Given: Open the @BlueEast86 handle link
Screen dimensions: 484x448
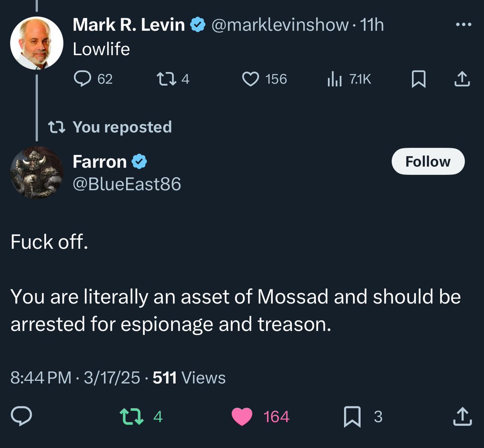Looking at the screenshot, I should [x=127, y=185].
